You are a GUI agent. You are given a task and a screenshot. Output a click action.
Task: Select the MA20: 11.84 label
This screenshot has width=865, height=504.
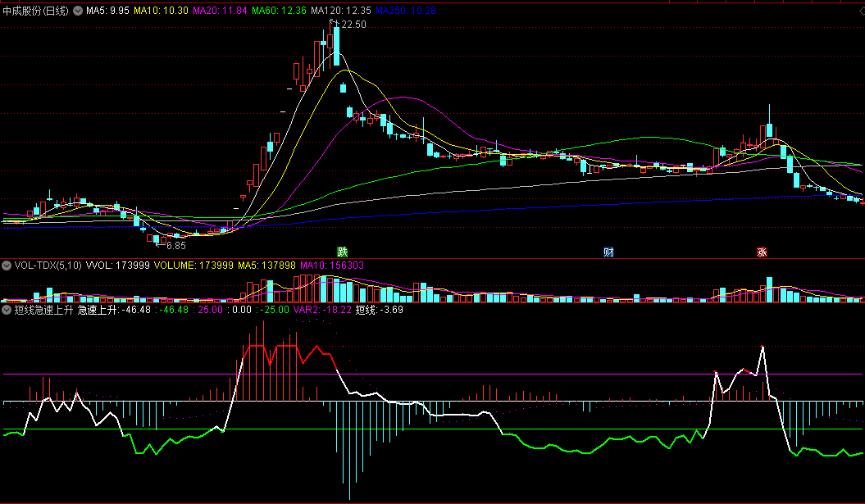(x=220, y=11)
